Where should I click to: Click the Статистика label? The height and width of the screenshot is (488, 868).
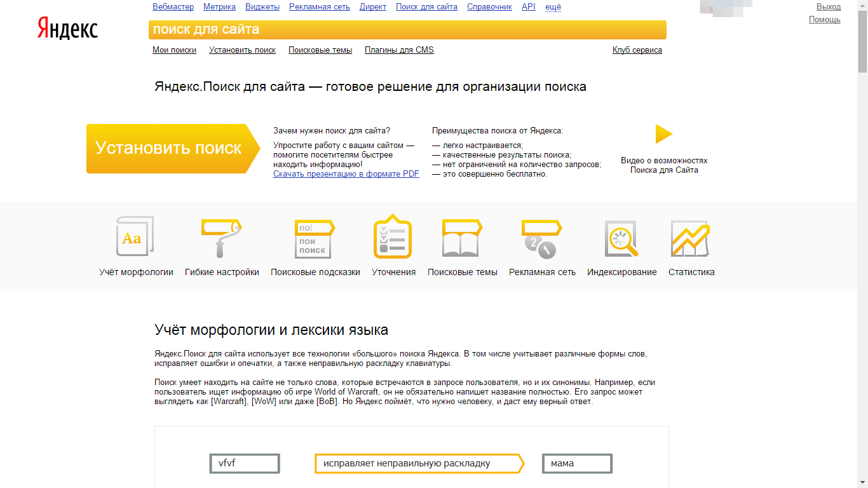(691, 272)
